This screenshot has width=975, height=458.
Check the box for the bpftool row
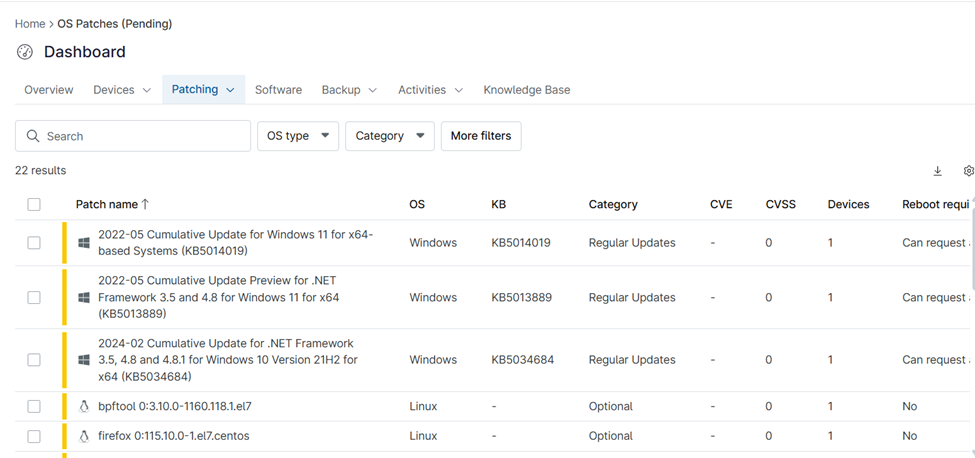pyautogui.click(x=34, y=406)
